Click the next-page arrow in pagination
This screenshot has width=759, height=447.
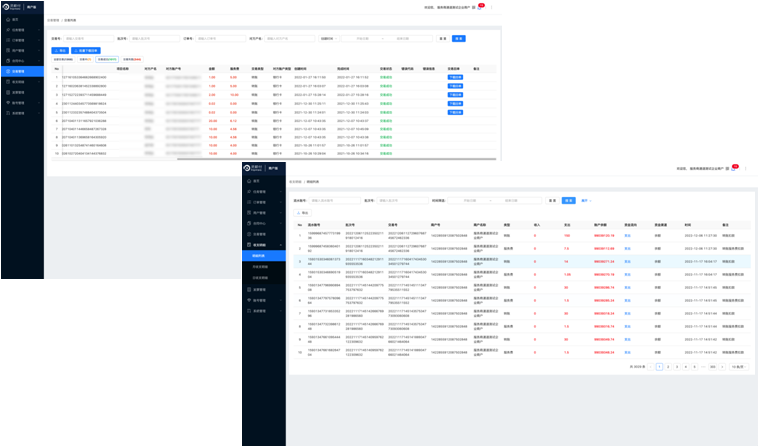pyautogui.click(x=722, y=367)
